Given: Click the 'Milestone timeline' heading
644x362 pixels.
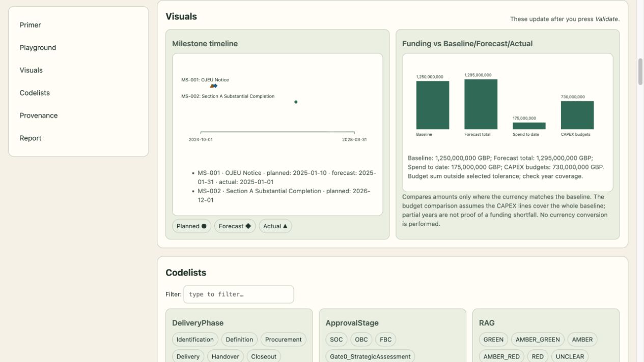Looking at the screenshot, I should tap(205, 44).
